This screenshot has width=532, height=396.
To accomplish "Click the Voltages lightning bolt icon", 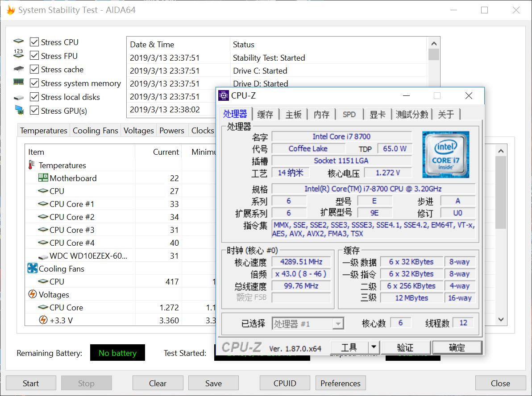I will 32,294.
